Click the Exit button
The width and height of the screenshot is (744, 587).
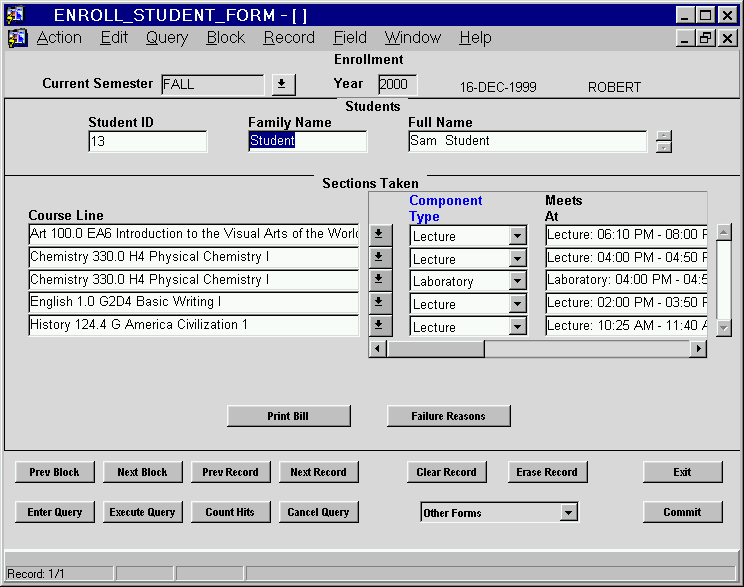tap(683, 472)
